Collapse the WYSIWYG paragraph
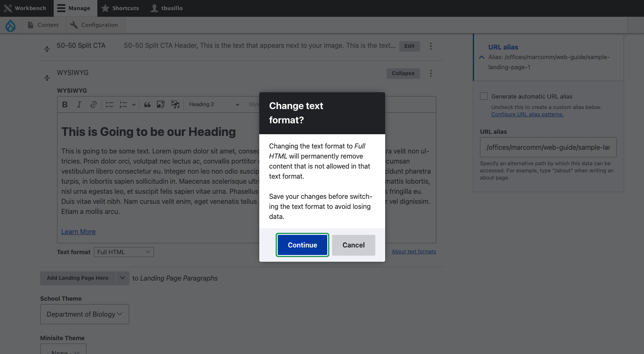Screen dimensions: 644x354 point(403,73)
